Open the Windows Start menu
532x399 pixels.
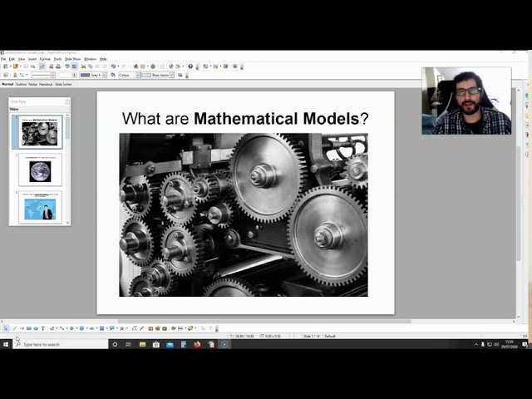pos(6,344)
